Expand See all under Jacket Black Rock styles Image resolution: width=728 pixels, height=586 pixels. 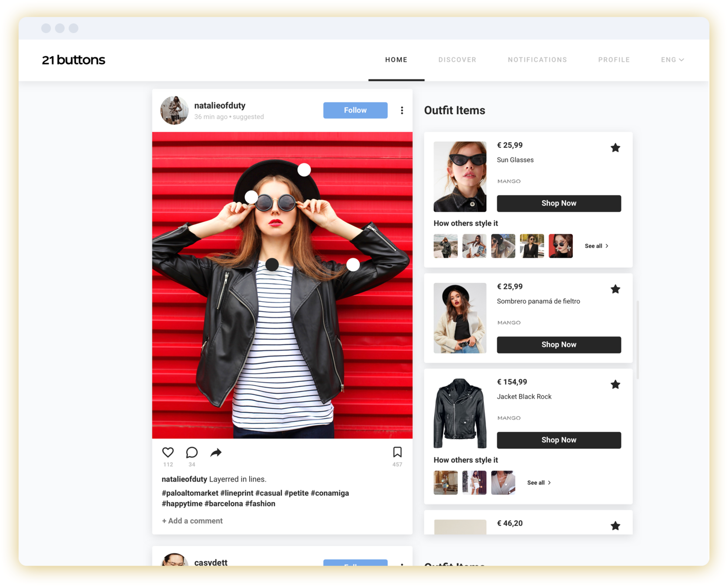[539, 482]
